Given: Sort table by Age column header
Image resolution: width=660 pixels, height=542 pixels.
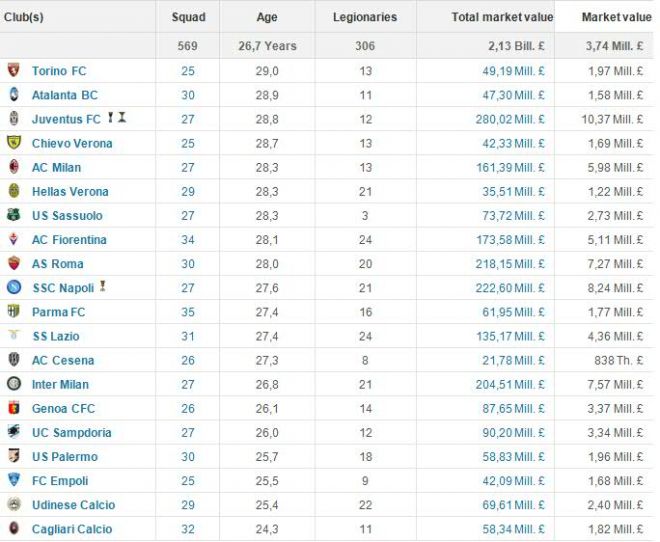Looking at the screenshot, I should point(267,17).
